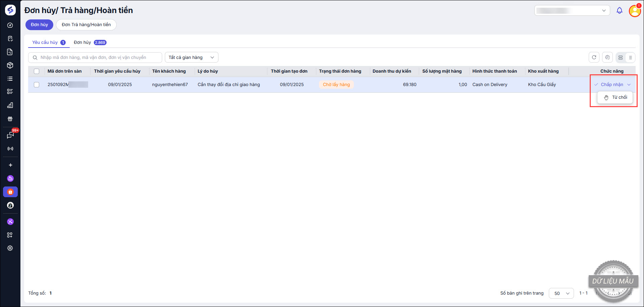Viewport: 644px width, 307px height.
Task: Open the 'Tất cả gian hàng' dropdown
Action: [191, 58]
